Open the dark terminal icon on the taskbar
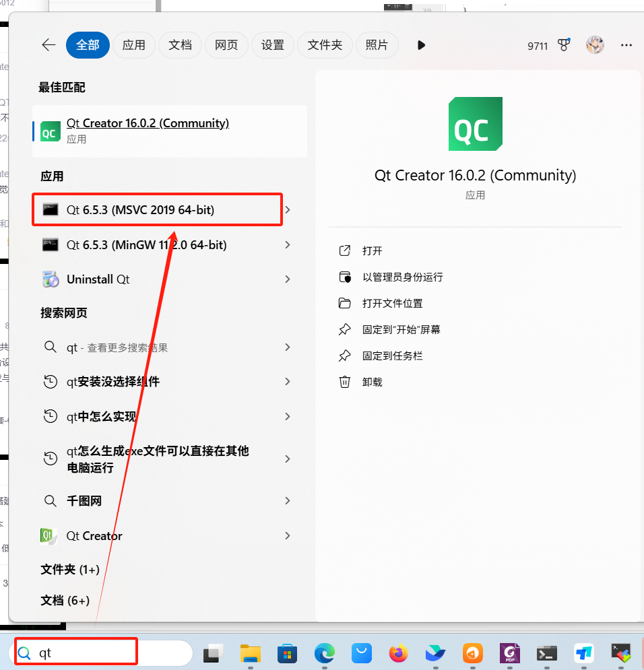This screenshot has height=670, width=644. [x=547, y=653]
